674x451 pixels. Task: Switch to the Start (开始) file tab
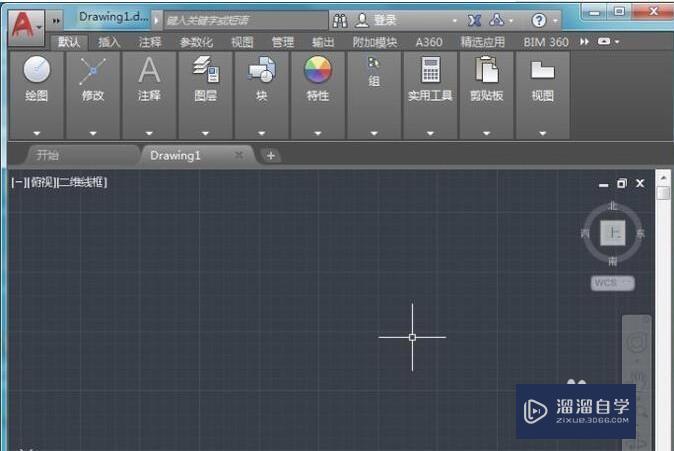coord(83,155)
